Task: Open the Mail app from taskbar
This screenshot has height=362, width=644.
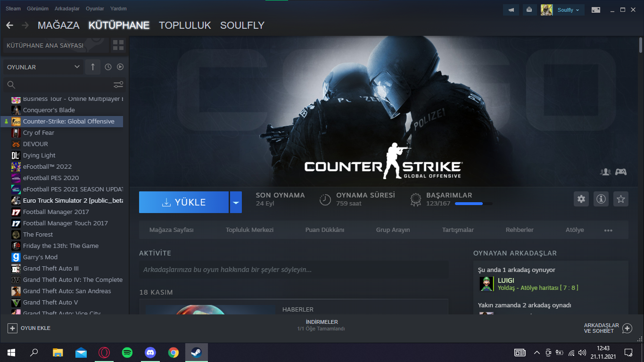Action: 81,353
